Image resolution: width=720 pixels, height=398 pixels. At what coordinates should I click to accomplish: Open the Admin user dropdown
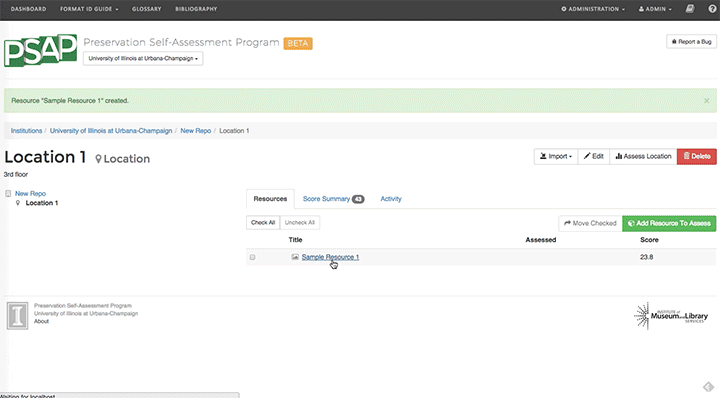click(x=655, y=9)
